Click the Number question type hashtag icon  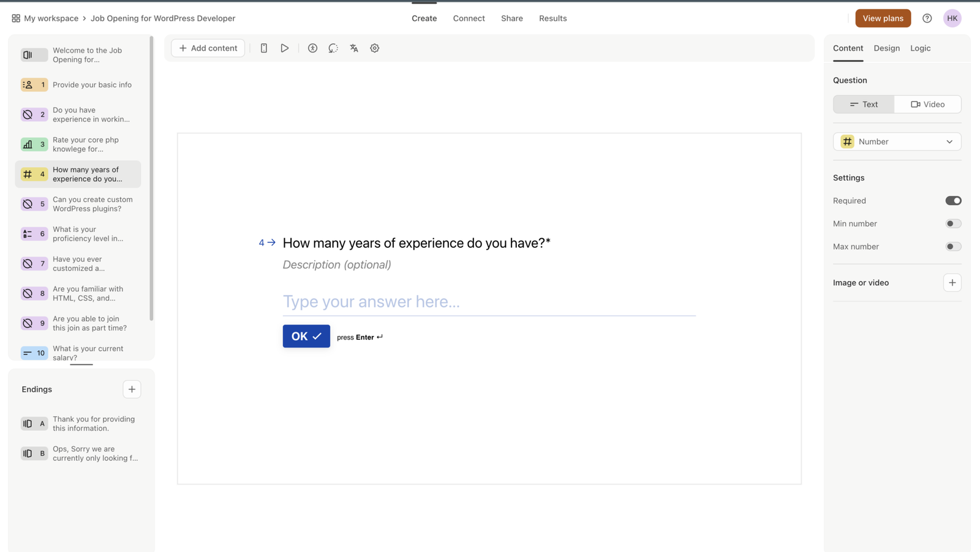(x=846, y=141)
